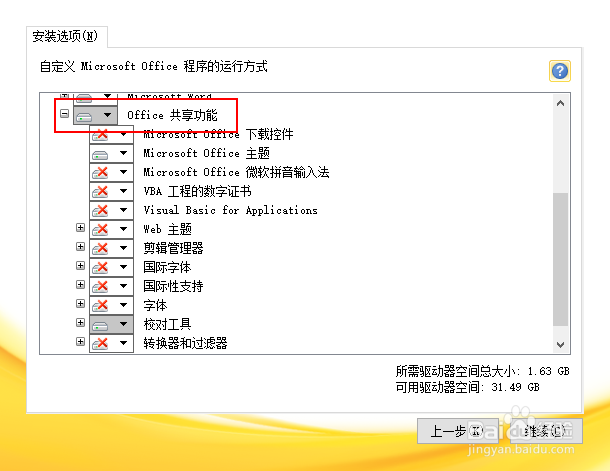Open install dropdown arrow for 剪辑管理器
This screenshot has width=610, height=471.
coord(124,248)
